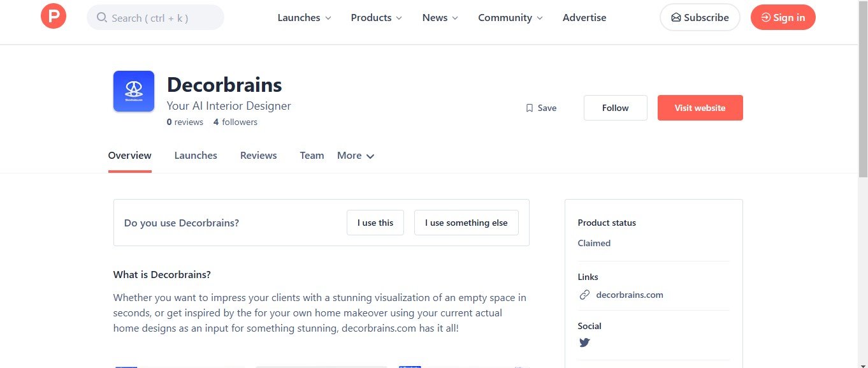Image resolution: width=868 pixels, height=368 pixels.
Task: Open the decorbrains.com link
Action: [x=629, y=295]
